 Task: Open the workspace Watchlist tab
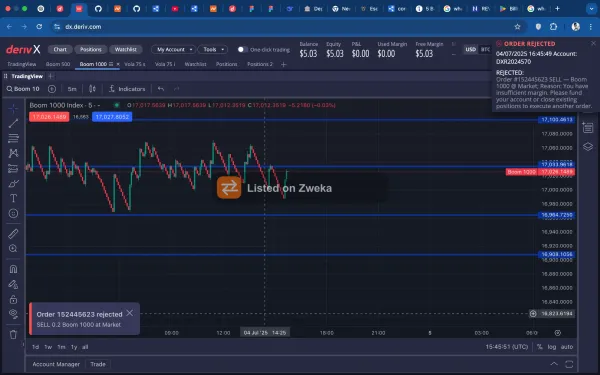pyautogui.click(x=196, y=64)
